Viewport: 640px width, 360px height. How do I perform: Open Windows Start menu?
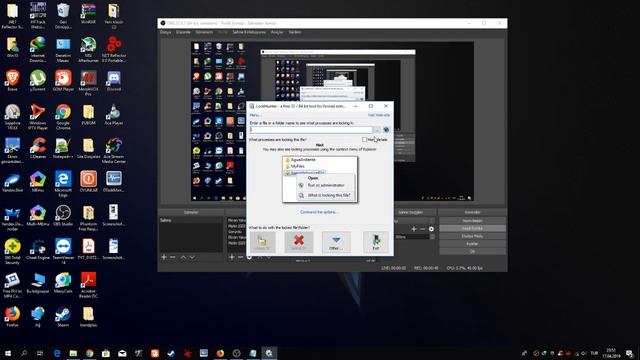8,353
